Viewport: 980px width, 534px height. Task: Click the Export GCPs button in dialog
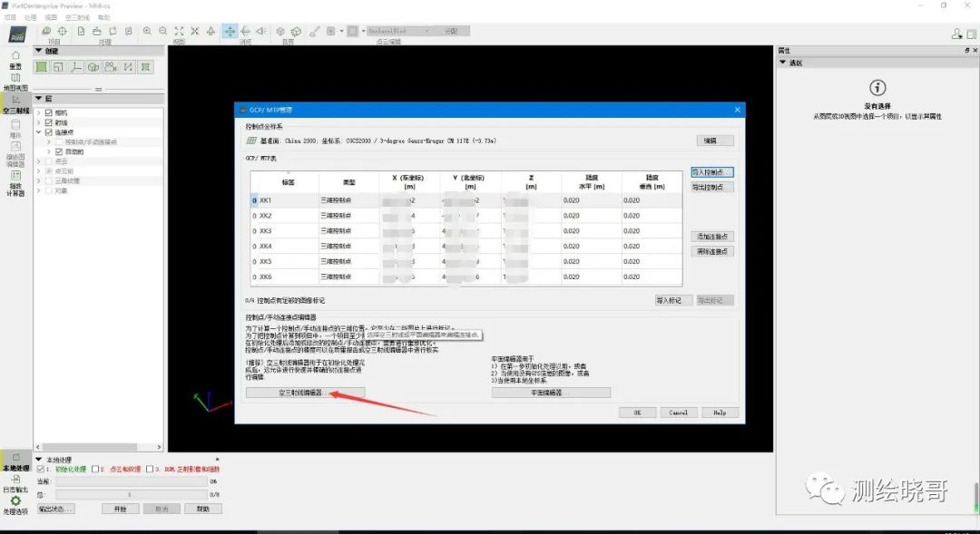tap(712, 187)
